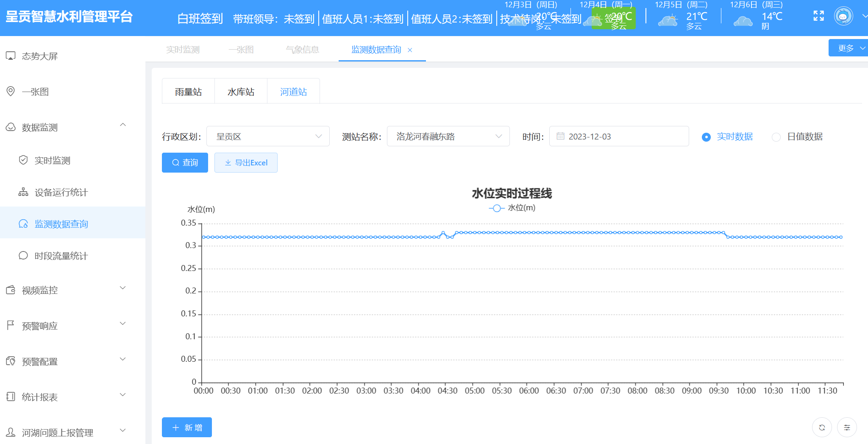This screenshot has width=868, height=444.
Task: Switch to the 一张图 page tab
Action: pos(241,50)
